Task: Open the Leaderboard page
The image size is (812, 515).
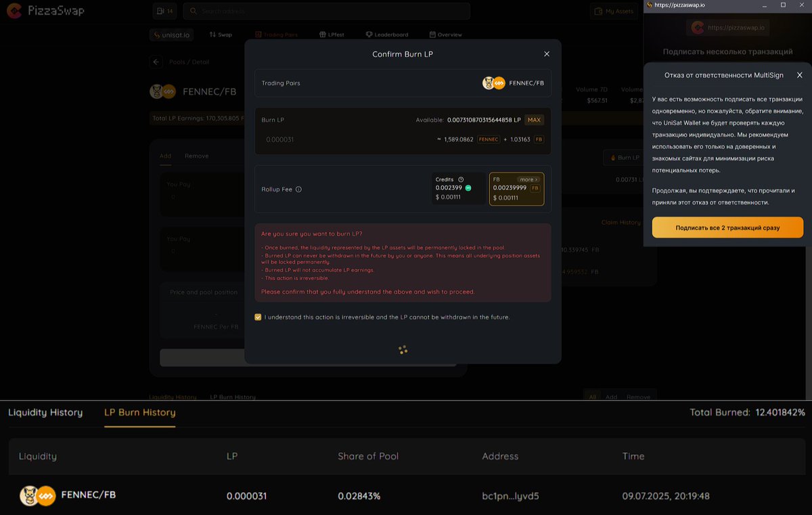Action: pos(387,35)
